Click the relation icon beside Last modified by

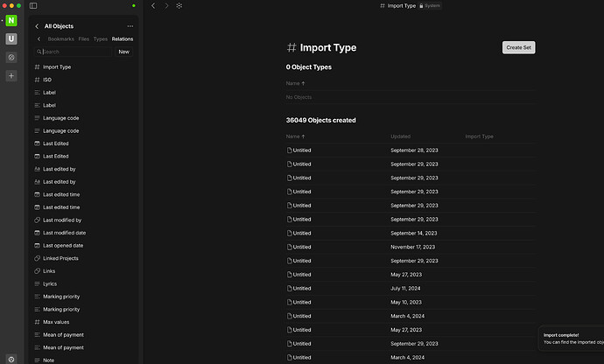[x=38, y=220]
